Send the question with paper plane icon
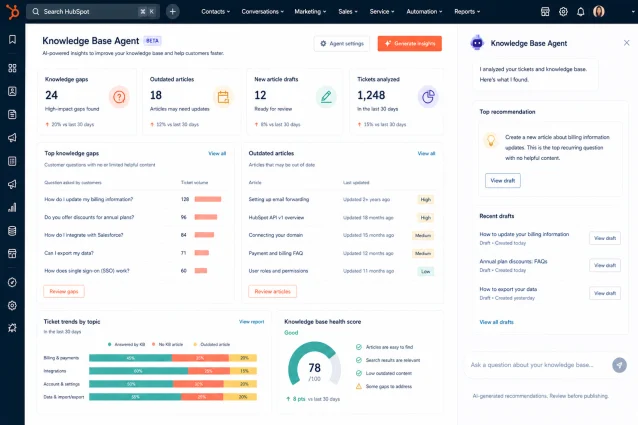The height and width of the screenshot is (425, 638). tap(619, 365)
